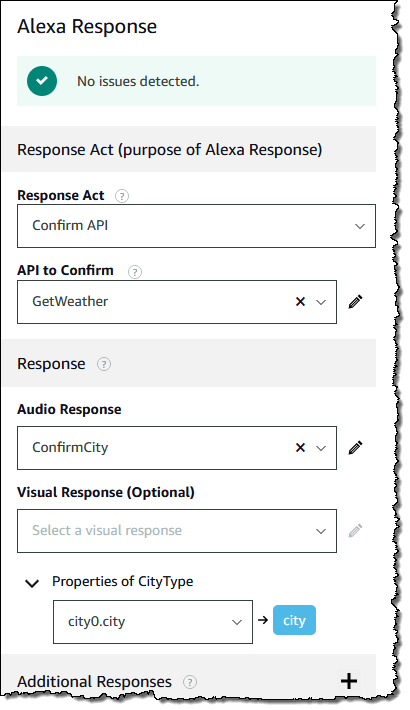
Task: Click the 'Properties of CityType' text
Action: [122, 581]
